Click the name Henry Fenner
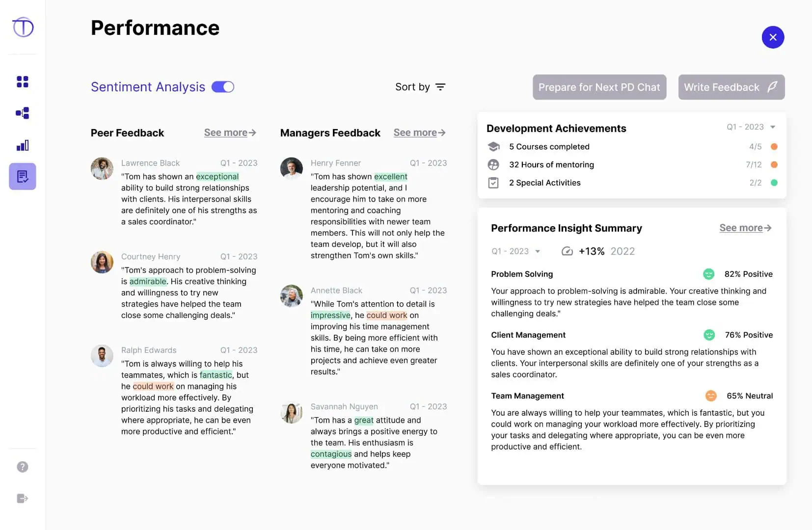This screenshot has width=812, height=530. 335,163
